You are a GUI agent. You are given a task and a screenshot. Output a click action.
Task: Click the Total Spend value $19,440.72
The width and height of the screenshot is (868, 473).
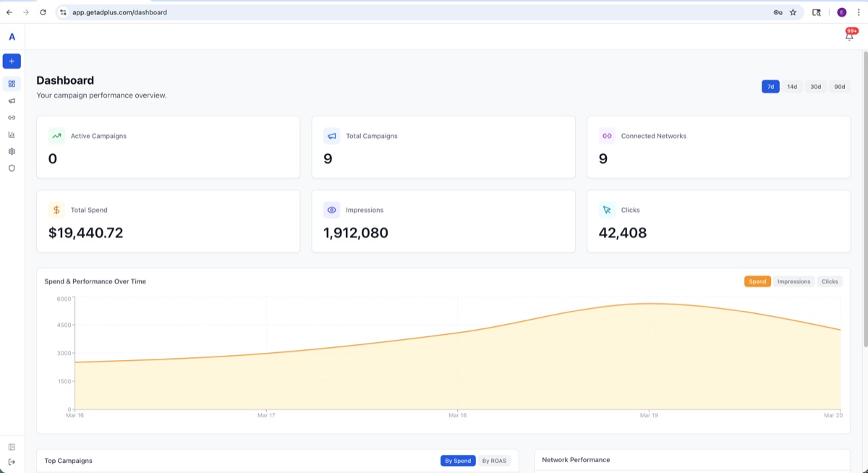[85, 233]
